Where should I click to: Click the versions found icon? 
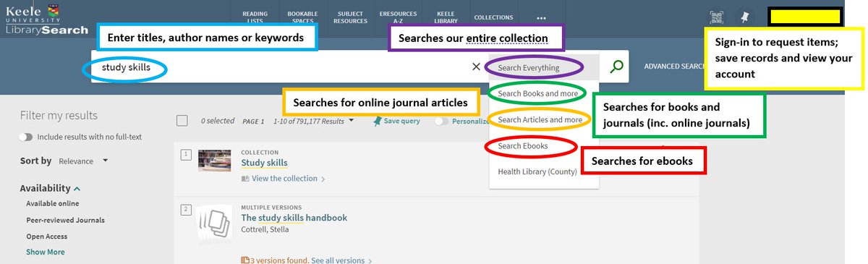tap(244, 260)
